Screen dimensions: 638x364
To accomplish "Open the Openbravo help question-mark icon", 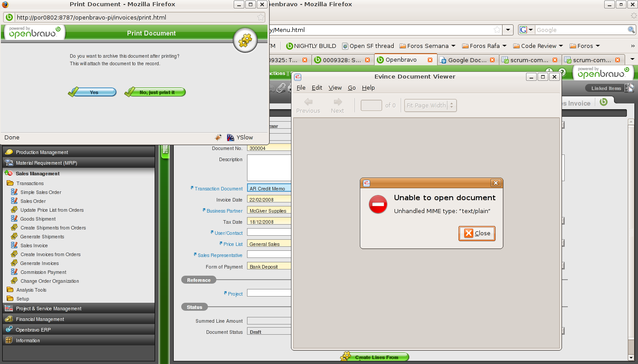I will (x=562, y=72).
